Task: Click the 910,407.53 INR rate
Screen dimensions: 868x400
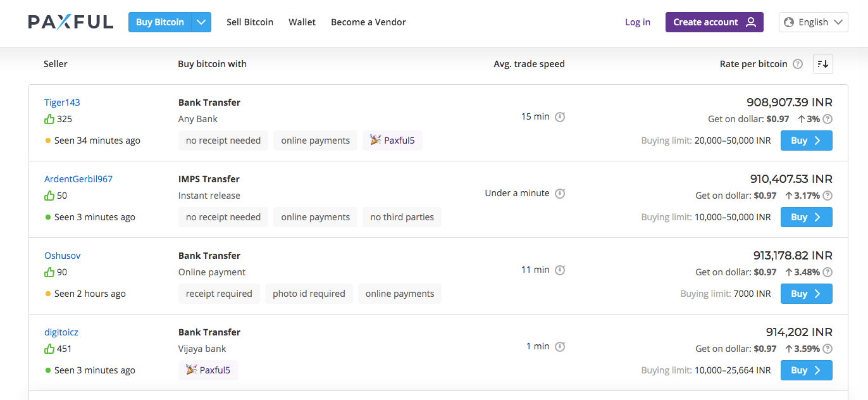Action: [x=791, y=179]
